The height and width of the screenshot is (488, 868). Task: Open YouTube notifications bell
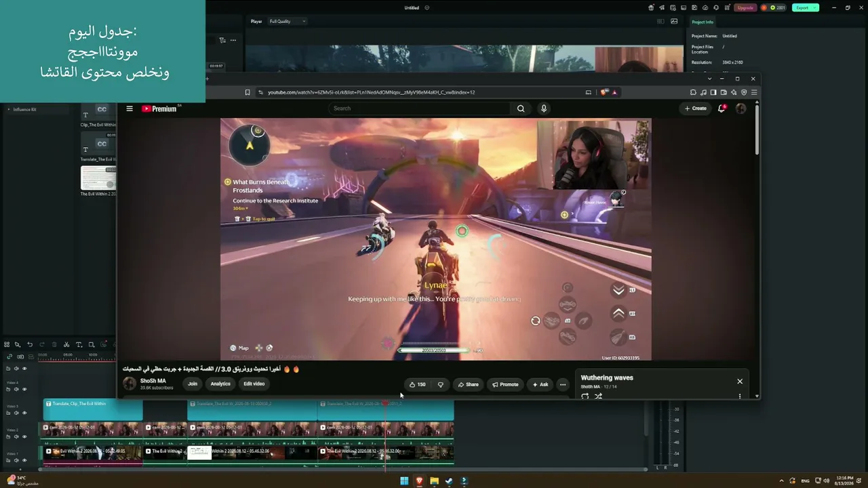tap(722, 108)
